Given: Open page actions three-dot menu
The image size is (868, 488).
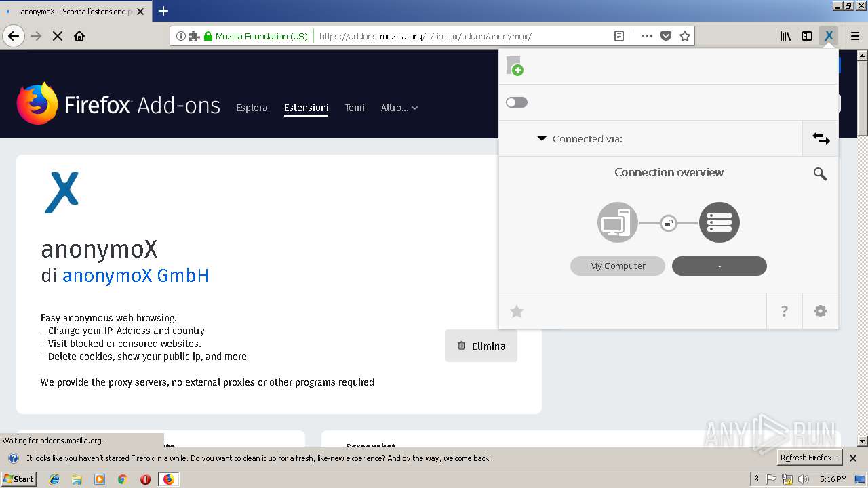Looking at the screenshot, I should pos(647,36).
